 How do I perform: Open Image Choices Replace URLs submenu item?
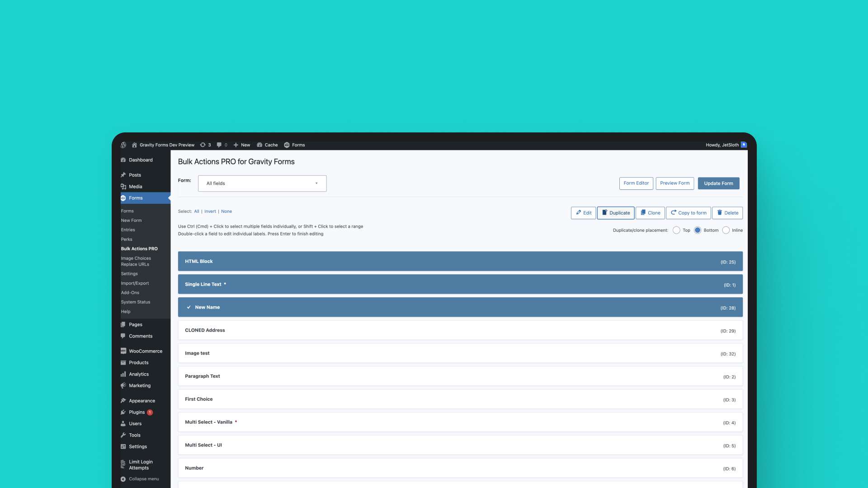click(136, 261)
